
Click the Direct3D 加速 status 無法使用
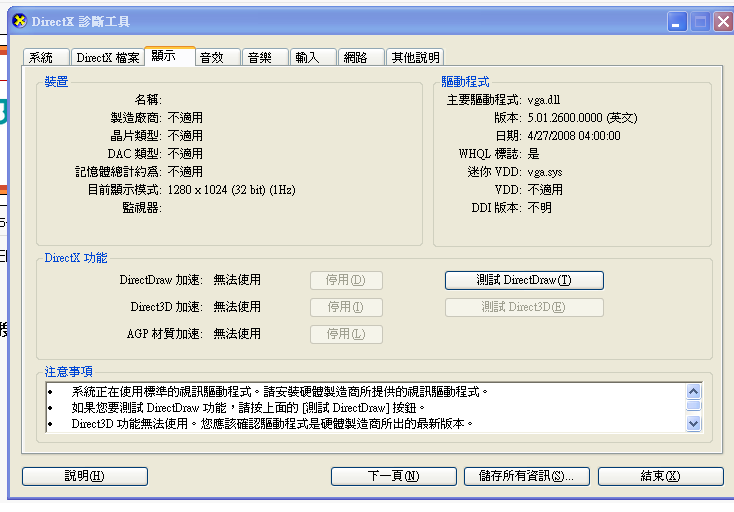[237, 307]
